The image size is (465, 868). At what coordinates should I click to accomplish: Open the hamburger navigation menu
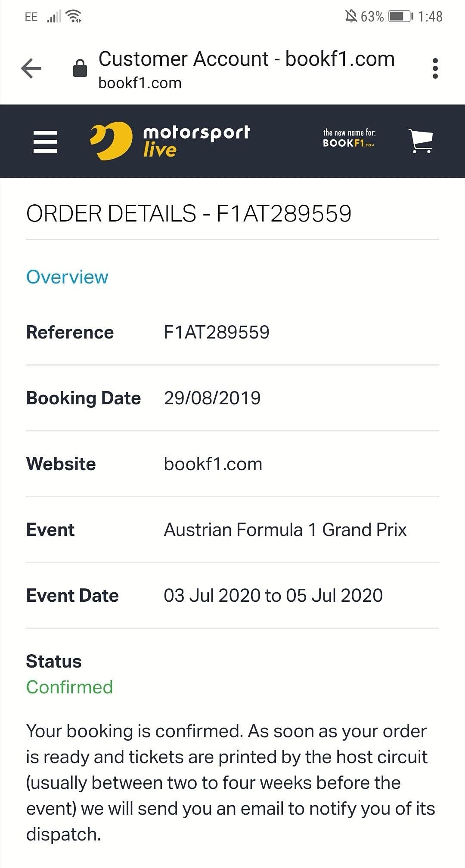(x=45, y=142)
